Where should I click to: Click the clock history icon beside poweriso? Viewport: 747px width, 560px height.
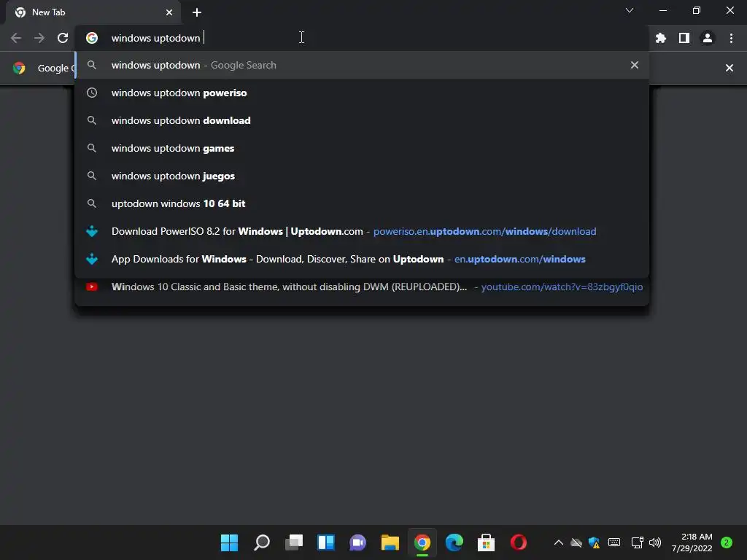tap(92, 93)
